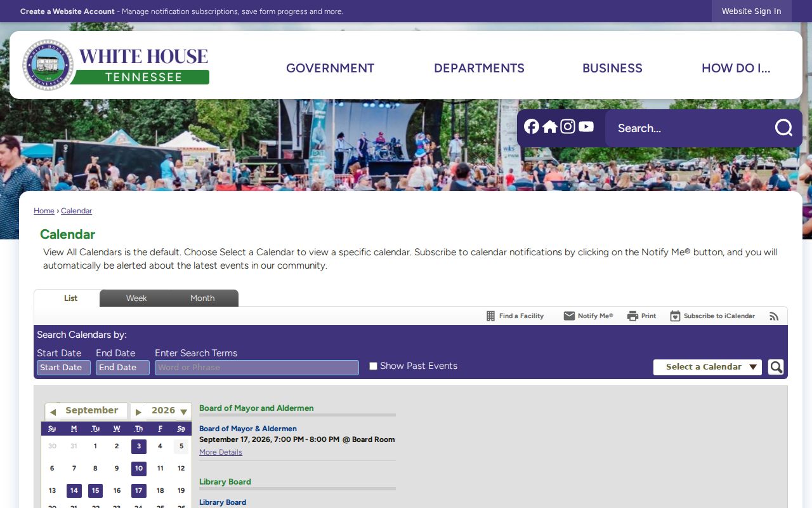The width and height of the screenshot is (812, 508).
Task: Click Find a Facility toolbar item
Action: click(515, 316)
